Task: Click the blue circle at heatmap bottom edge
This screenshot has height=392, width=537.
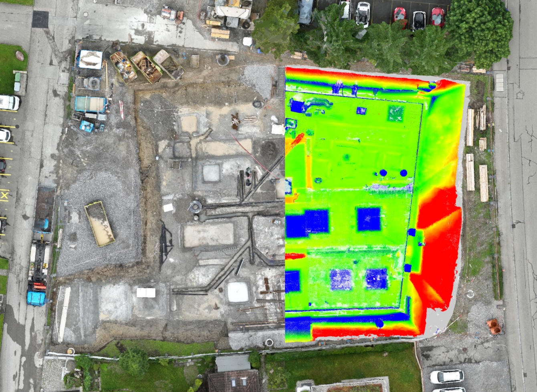Action: tap(379, 323)
